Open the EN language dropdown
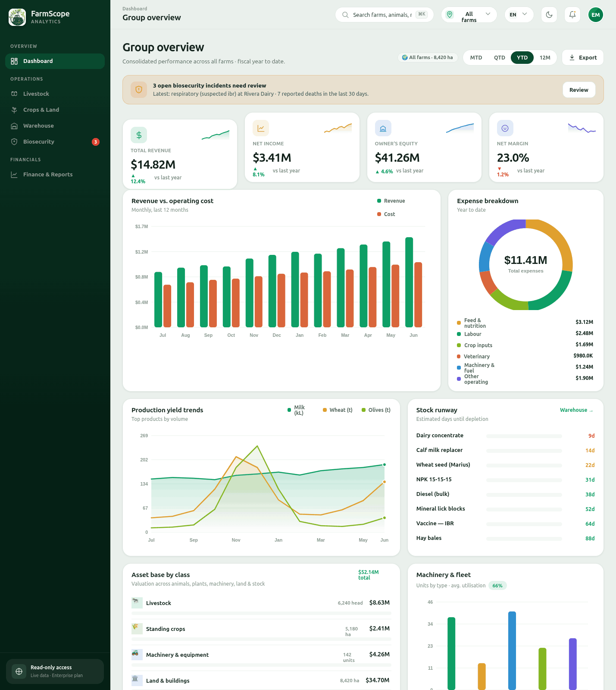This screenshot has height=690, width=616. point(519,15)
